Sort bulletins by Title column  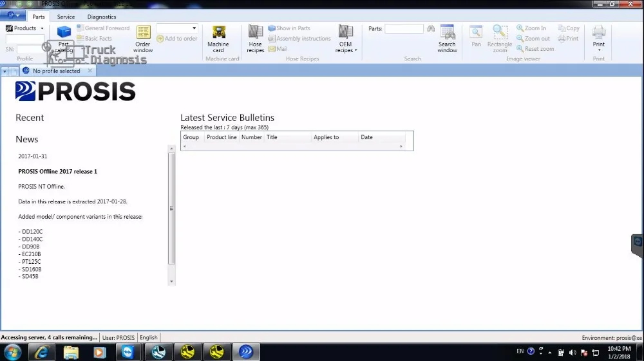287,137
